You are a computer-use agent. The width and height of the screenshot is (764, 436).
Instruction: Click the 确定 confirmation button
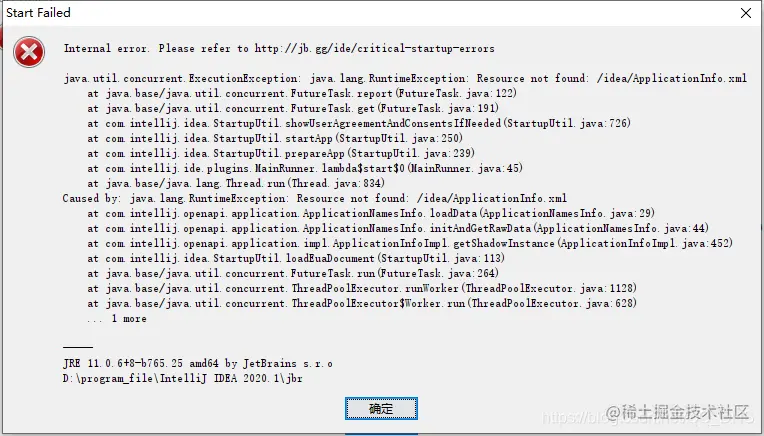381,408
